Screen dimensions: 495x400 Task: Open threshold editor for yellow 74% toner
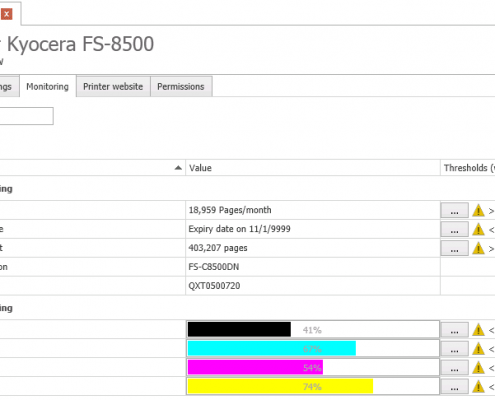(454, 387)
